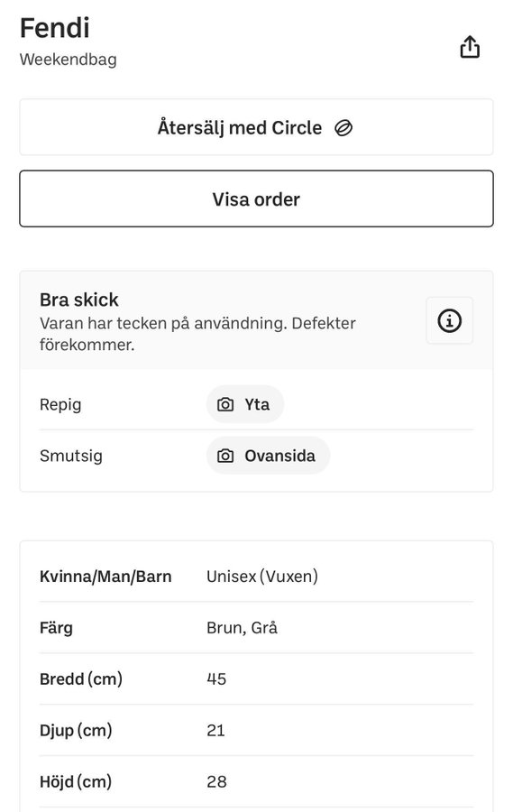
Task: Open the condition info icon
Action: [x=449, y=320]
